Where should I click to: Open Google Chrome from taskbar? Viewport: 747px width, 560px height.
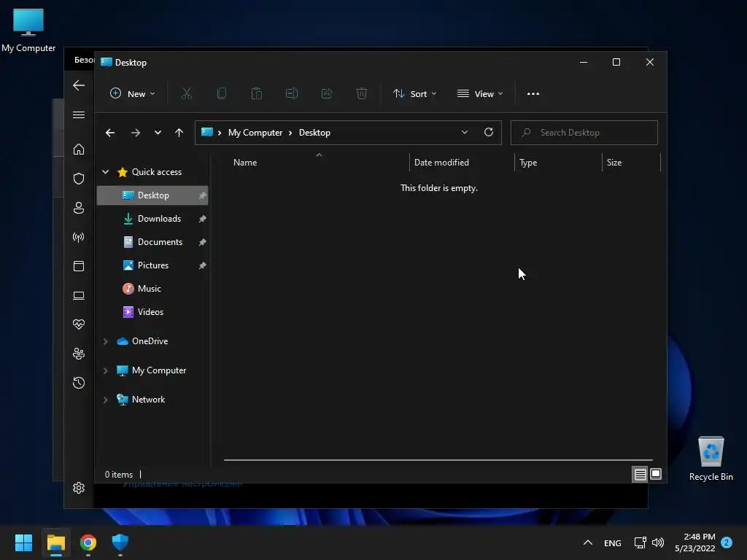pyautogui.click(x=88, y=542)
